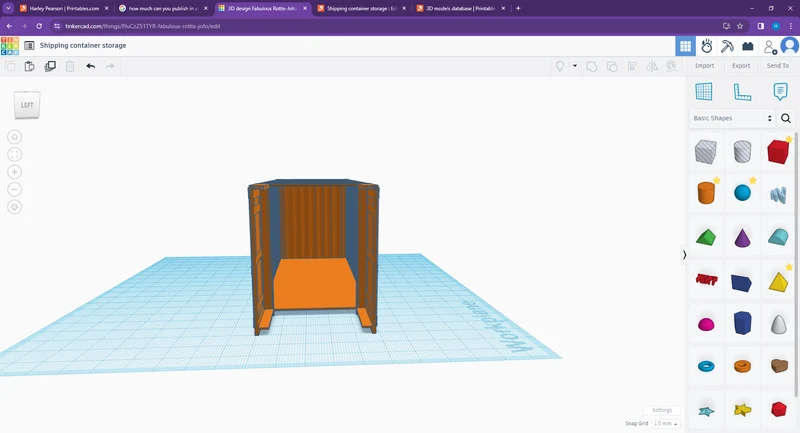Click the Group shapes icon

(592, 66)
